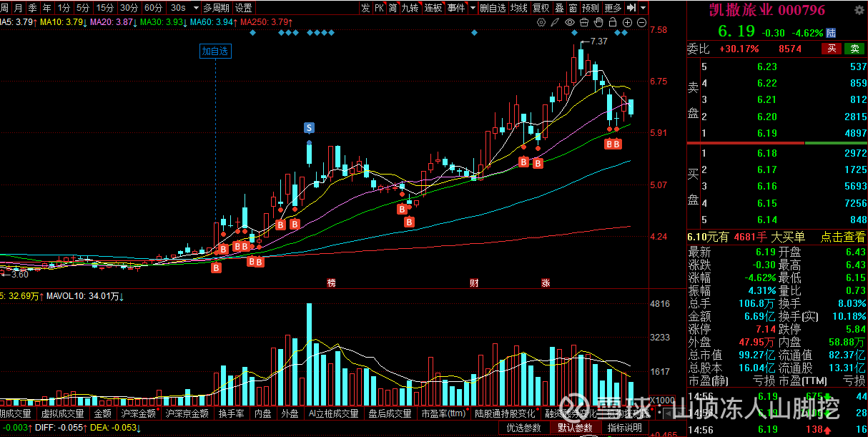The height and width of the screenshot is (437, 868).
Task: Select the 1分 one-minute period
Action: [x=64, y=8]
